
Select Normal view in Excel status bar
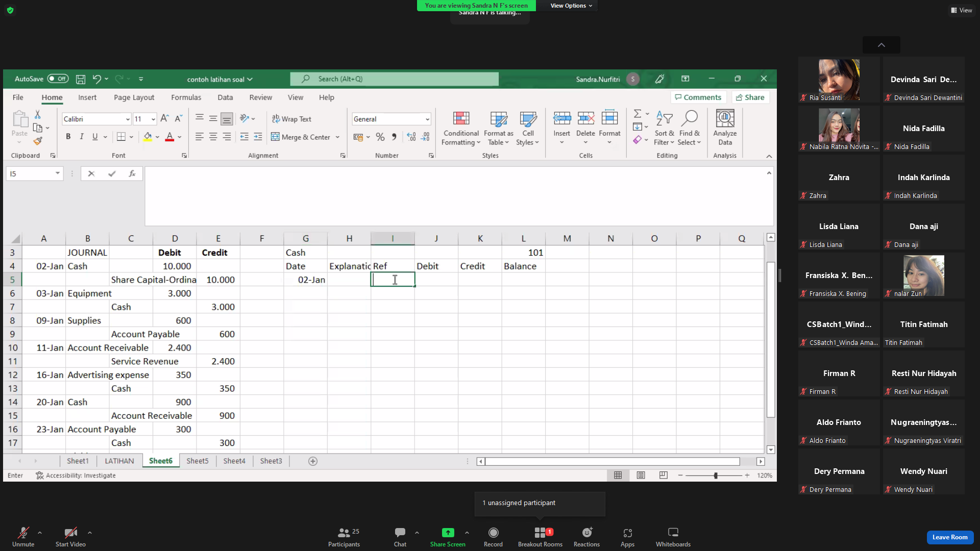(x=618, y=475)
